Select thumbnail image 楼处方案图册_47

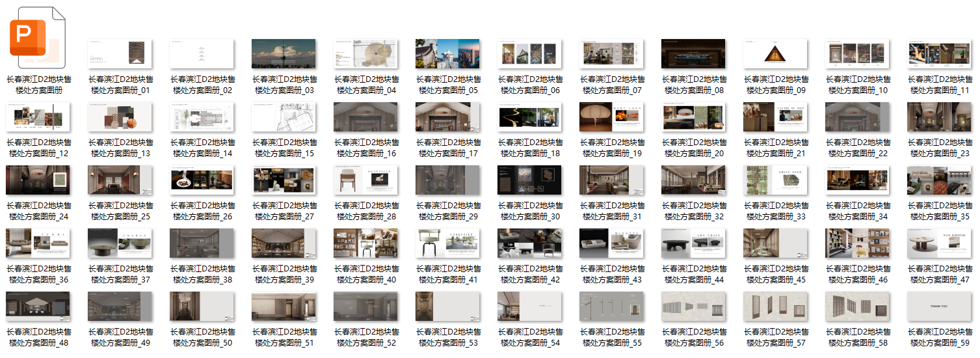click(939, 243)
